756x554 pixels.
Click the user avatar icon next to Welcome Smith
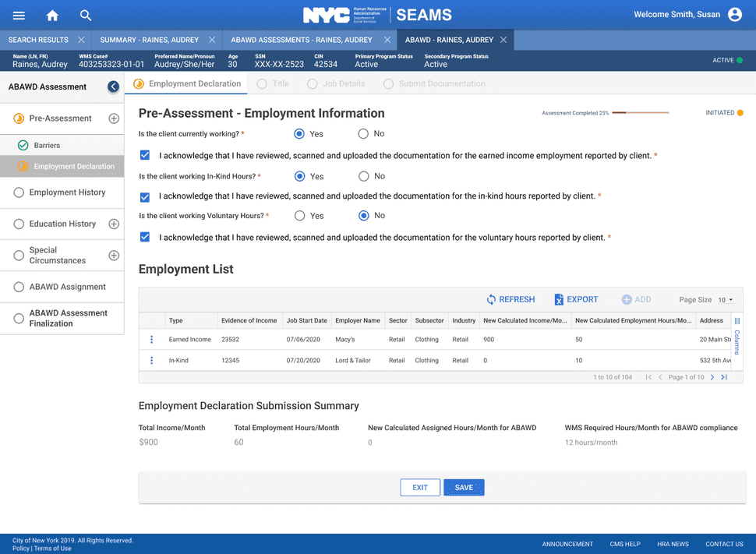click(733, 14)
